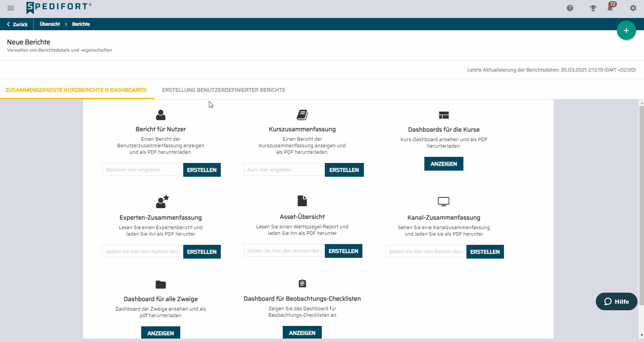This screenshot has width=644, height=342.
Task: Go back using the Zurück button
Action: point(17,24)
